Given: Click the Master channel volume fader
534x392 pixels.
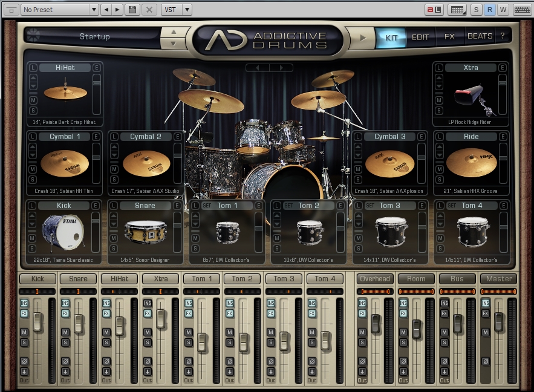Looking at the screenshot, I should [499, 321].
